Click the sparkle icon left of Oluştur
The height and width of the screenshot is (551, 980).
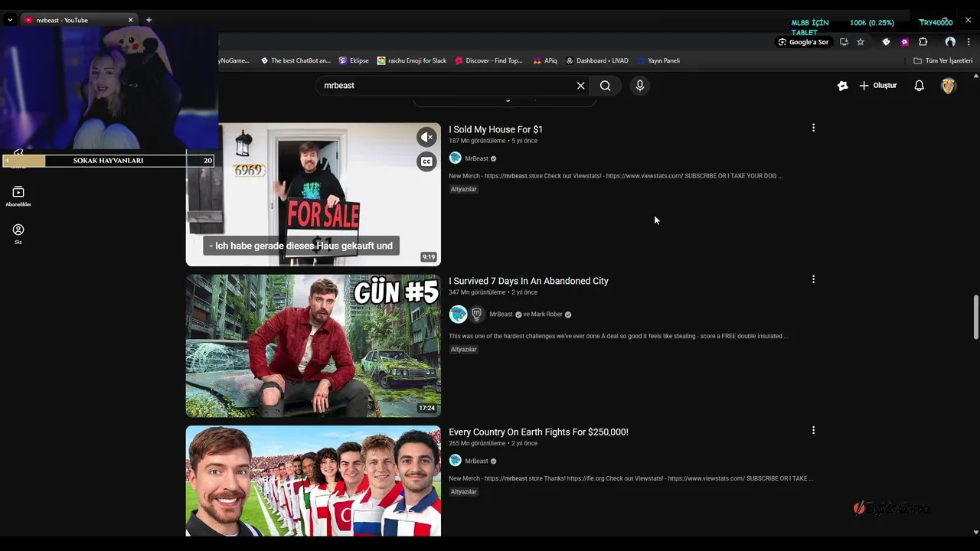pyautogui.click(x=842, y=86)
